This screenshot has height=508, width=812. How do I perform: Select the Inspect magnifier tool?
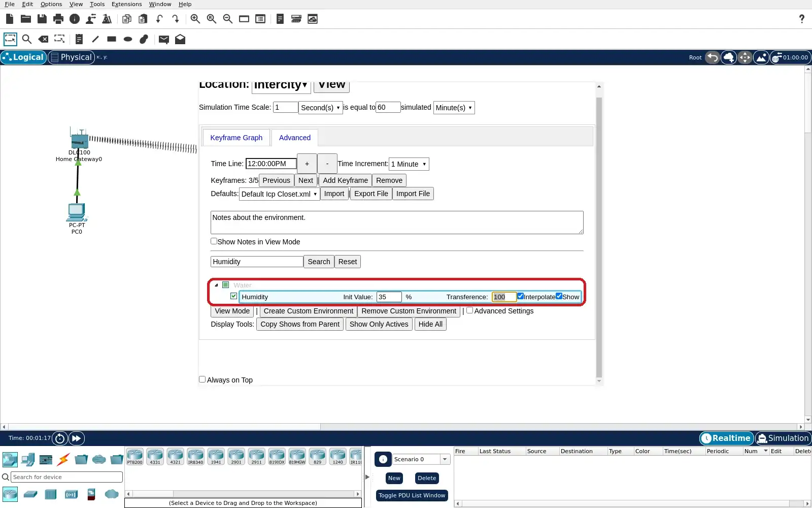pyautogui.click(x=27, y=39)
